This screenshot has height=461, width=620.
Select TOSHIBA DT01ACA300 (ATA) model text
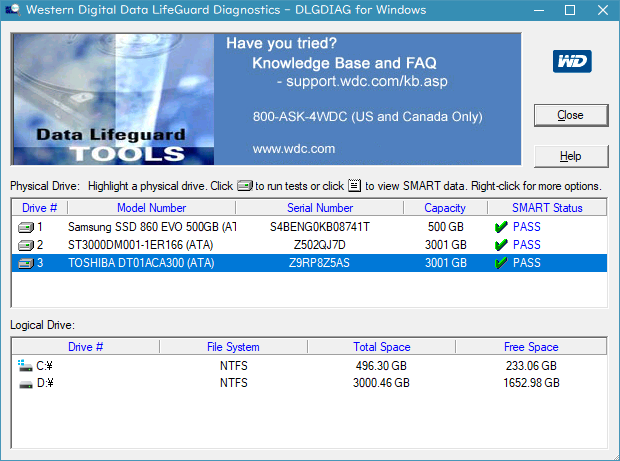pyautogui.click(x=141, y=263)
